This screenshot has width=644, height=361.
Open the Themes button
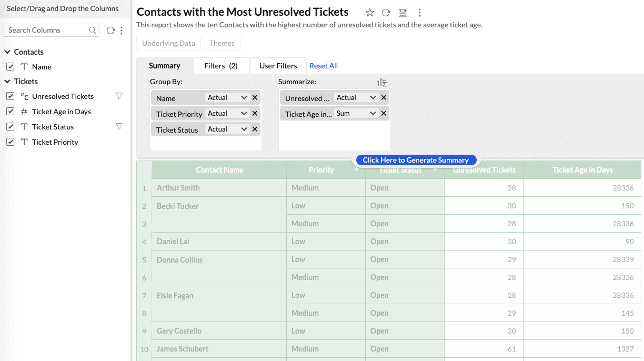pyautogui.click(x=222, y=43)
